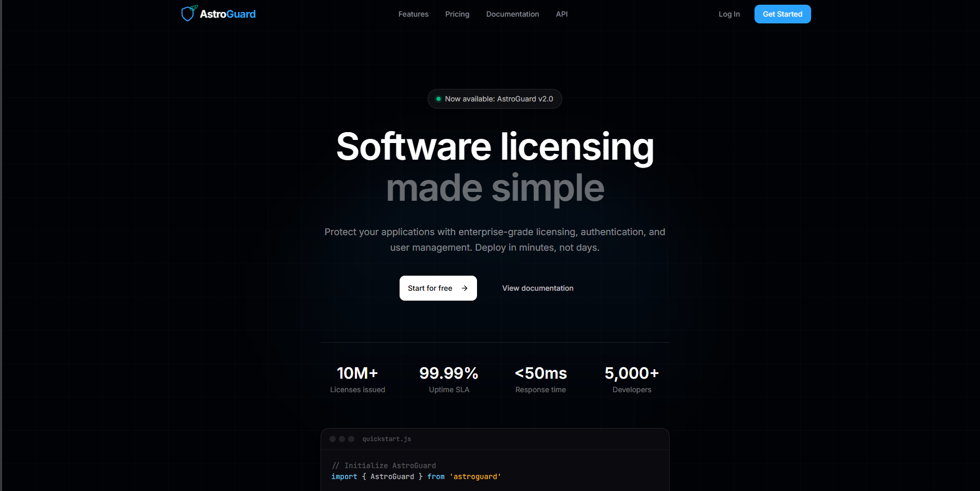Open Documentation from the top navigation

pos(512,14)
